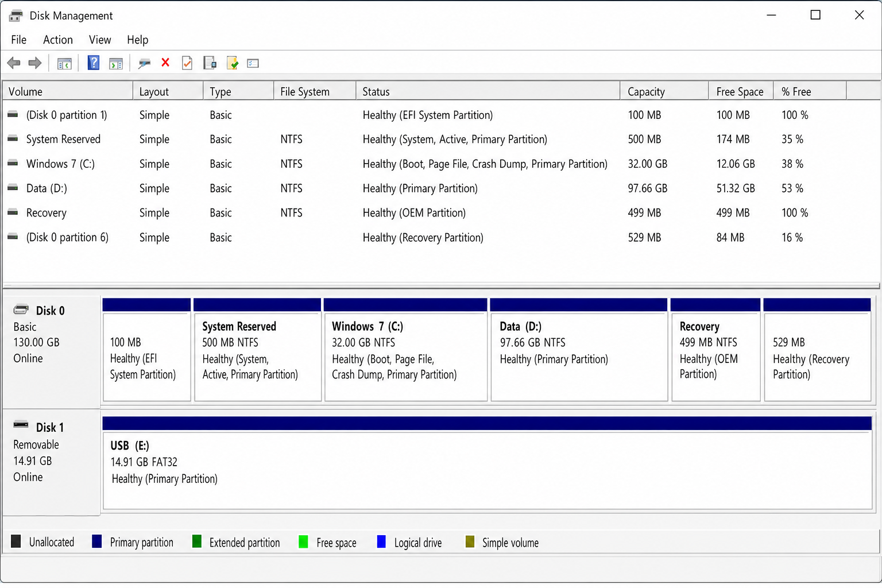The height and width of the screenshot is (588, 882).
Task: Open the Help menu
Action: (x=138, y=40)
